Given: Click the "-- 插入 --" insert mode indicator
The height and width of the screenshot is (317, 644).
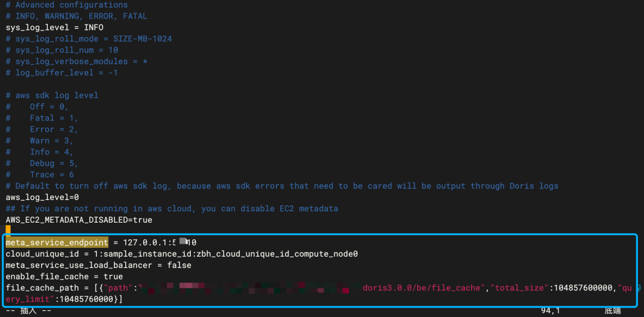Looking at the screenshot, I should point(28,310).
